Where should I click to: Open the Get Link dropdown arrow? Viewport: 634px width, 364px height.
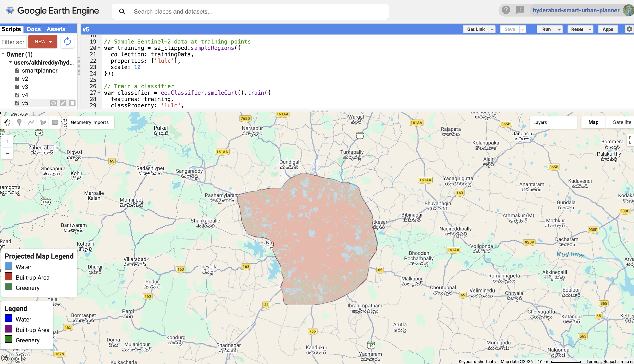point(492,29)
